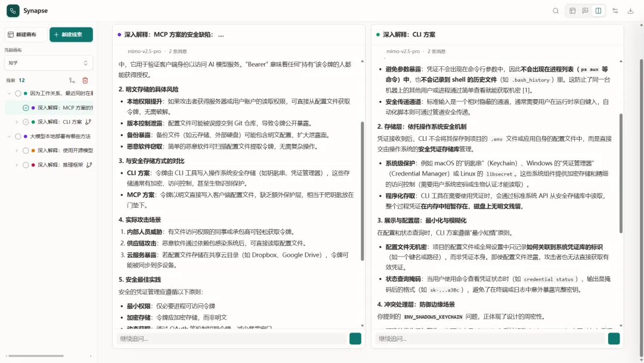This screenshot has height=363, width=644.
Task: Click the heading 4. 实际攻击场景
Action: point(140,220)
